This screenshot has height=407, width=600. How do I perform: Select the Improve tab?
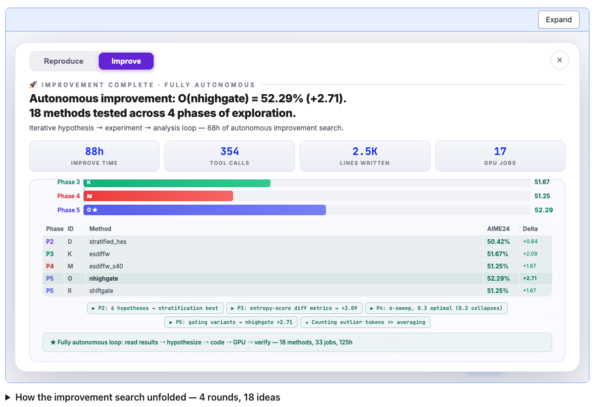point(126,61)
